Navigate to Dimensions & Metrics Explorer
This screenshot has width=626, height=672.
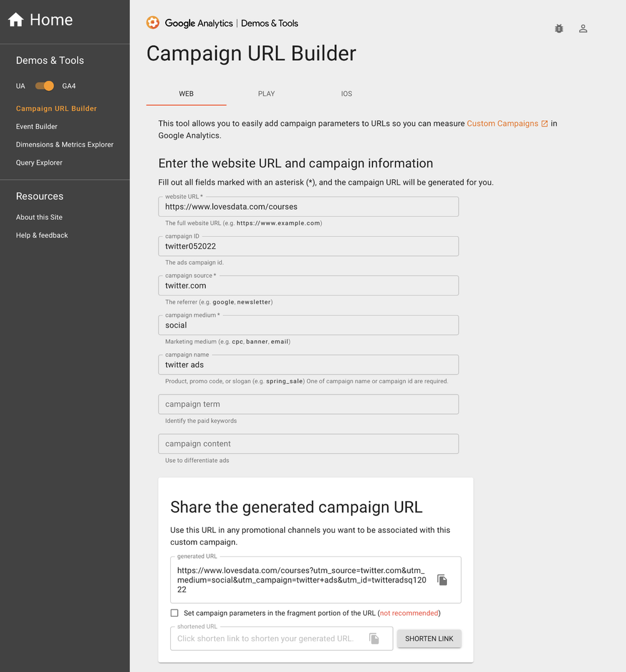click(x=64, y=144)
